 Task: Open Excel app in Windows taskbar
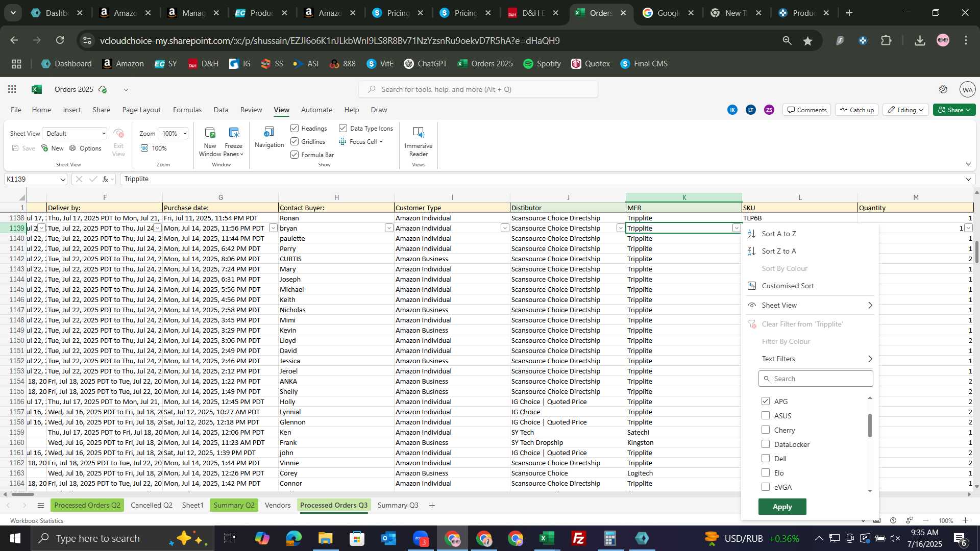click(x=547, y=538)
